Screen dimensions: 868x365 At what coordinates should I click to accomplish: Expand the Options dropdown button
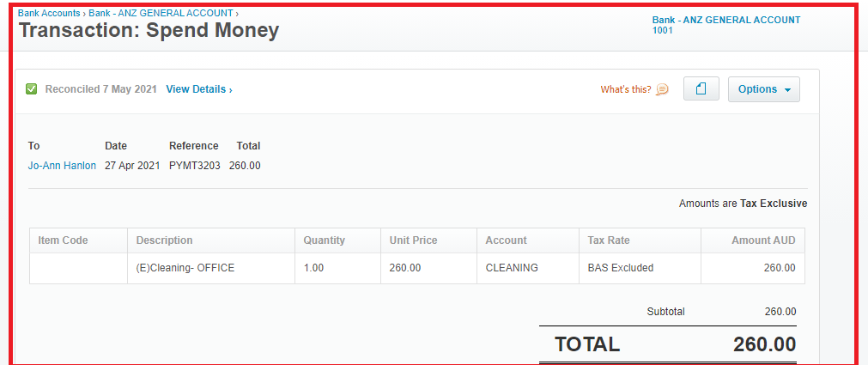pyautogui.click(x=764, y=89)
